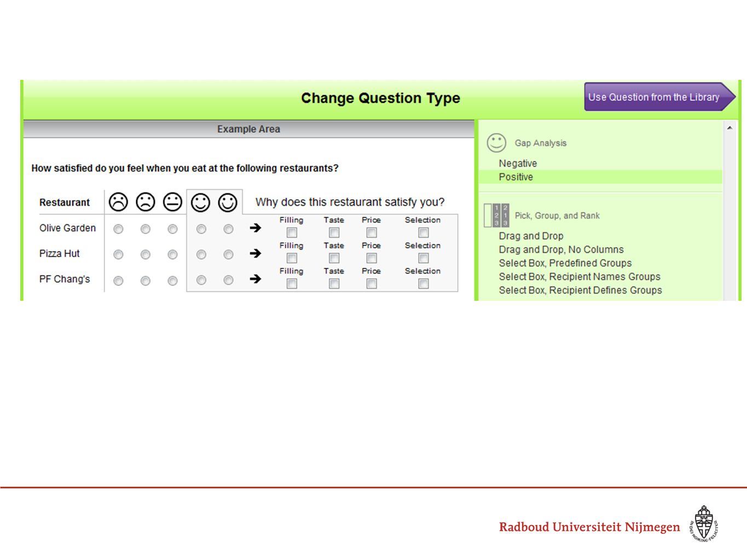This screenshot has height=560, width=747.
Task: Check Taste box for PF Chang's
Action: point(334,284)
